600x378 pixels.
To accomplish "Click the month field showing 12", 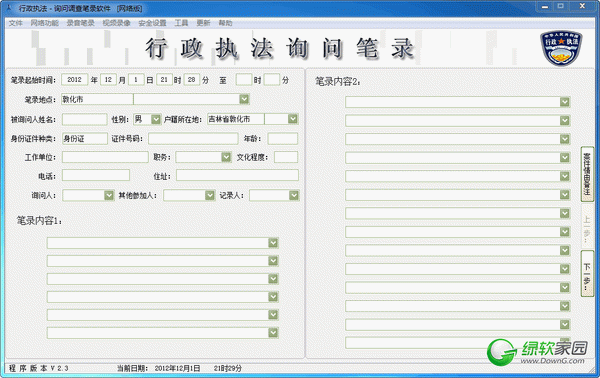I will pyautogui.click(x=108, y=80).
